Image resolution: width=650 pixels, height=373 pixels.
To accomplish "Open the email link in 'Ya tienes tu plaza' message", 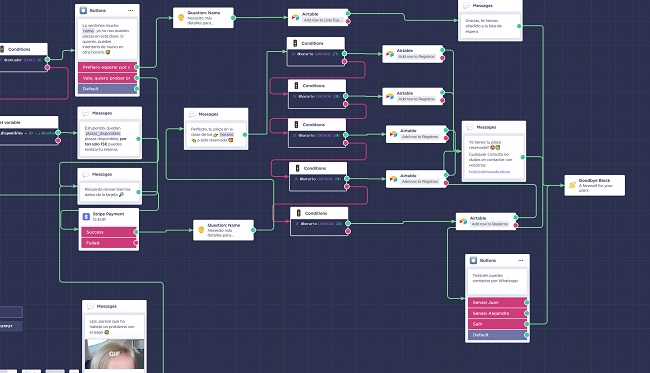I will [x=489, y=172].
